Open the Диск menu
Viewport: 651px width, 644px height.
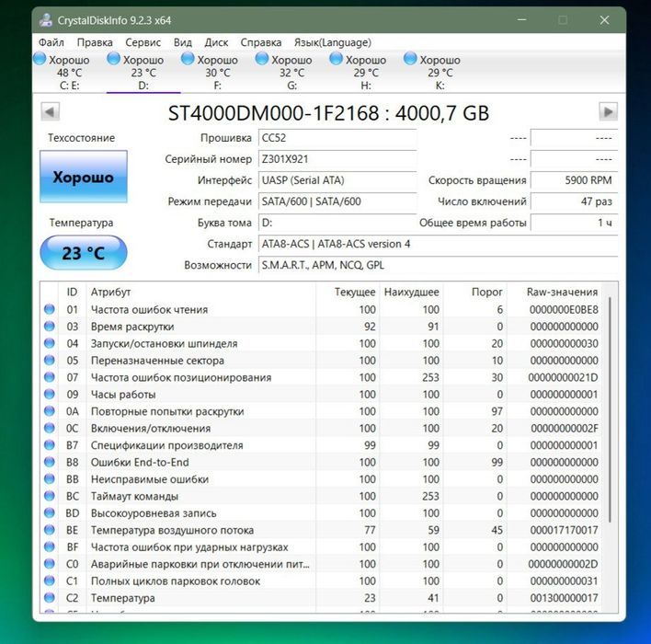[x=216, y=42]
